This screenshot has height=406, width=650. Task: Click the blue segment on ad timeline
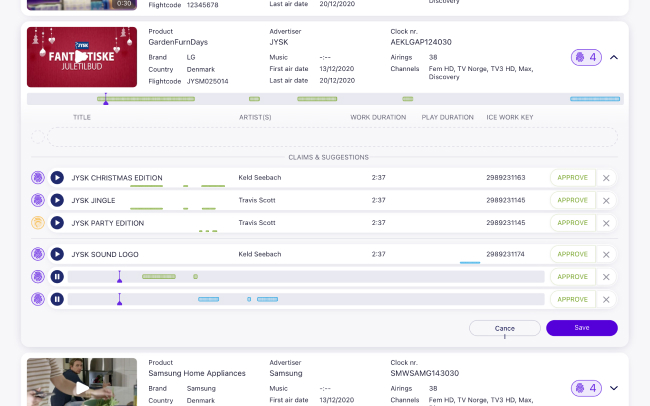[595, 99]
